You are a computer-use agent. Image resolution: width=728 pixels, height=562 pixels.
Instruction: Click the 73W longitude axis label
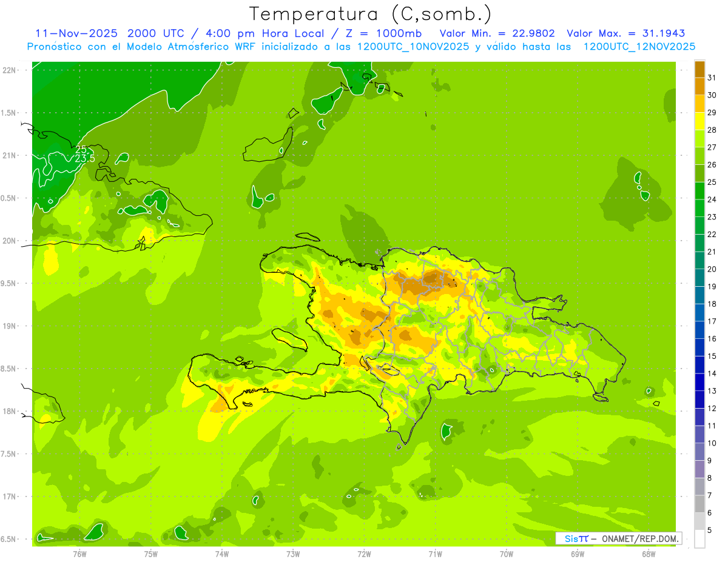292,554
